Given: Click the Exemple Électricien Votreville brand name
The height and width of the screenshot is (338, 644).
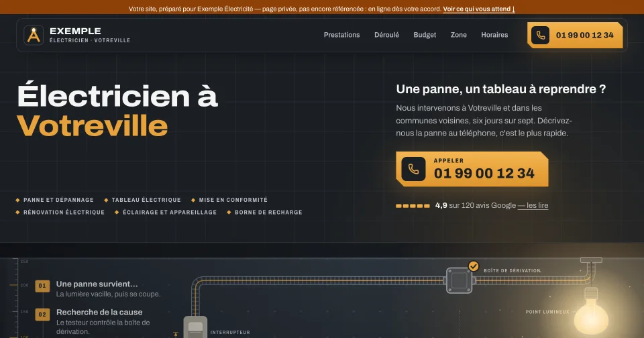Looking at the screenshot, I should coord(90,35).
